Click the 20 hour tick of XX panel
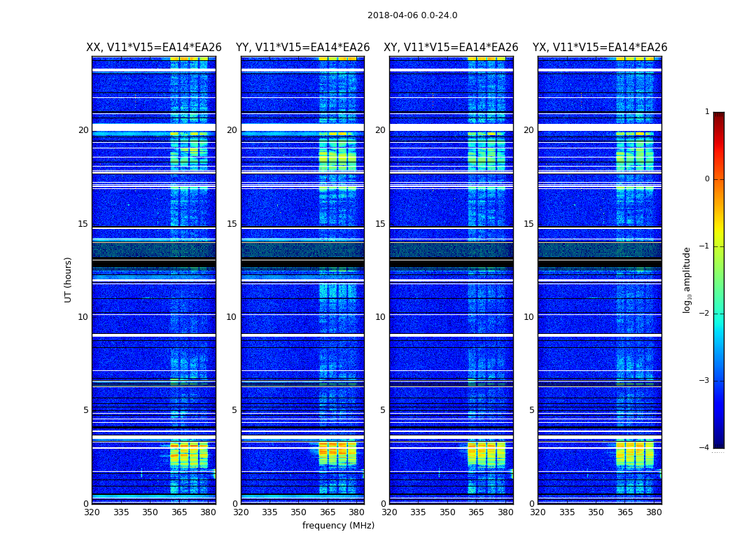Image resolution: width=735 pixels, height=560 pixels. (x=83, y=129)
